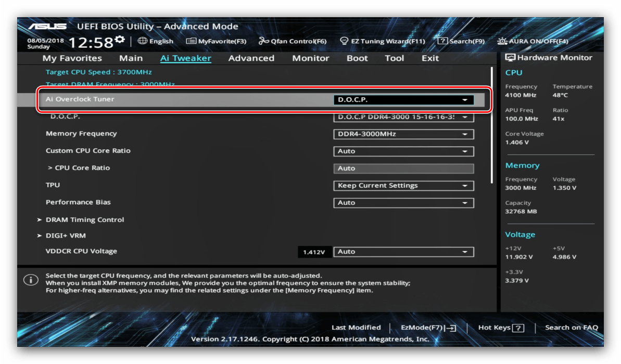
Task: Click Last Modified button
Action: pyautogui.click(x=356, y=328)
